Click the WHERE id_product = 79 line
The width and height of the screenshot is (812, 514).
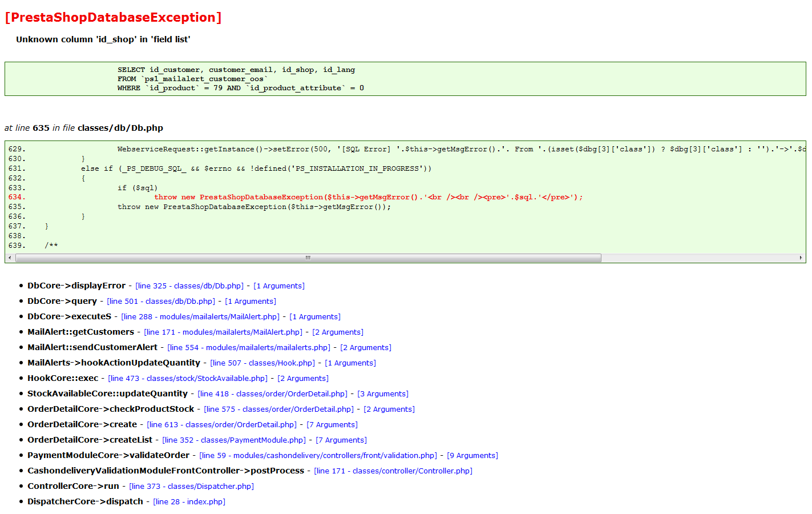tap(241, 88)
